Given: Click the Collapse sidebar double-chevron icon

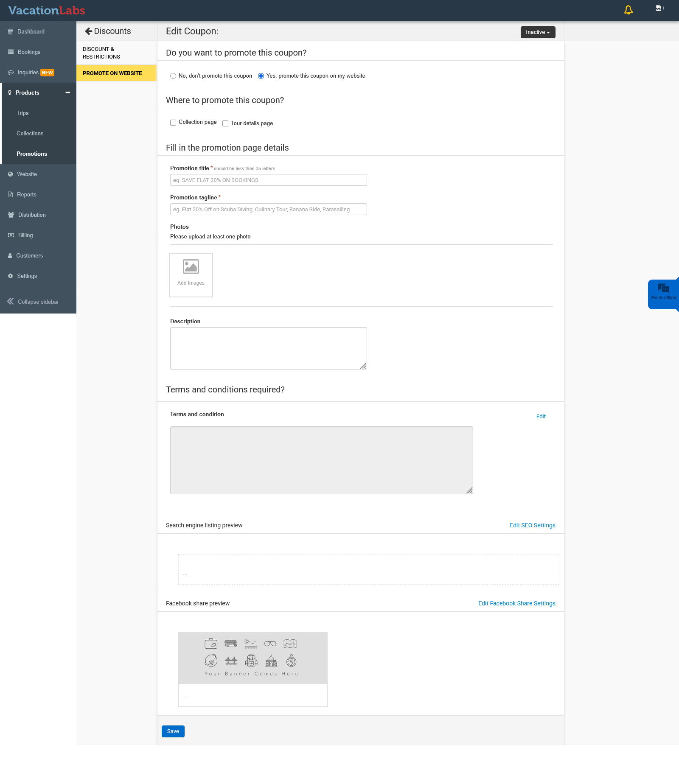Looking at the screenshot, I should click(11, 302).
